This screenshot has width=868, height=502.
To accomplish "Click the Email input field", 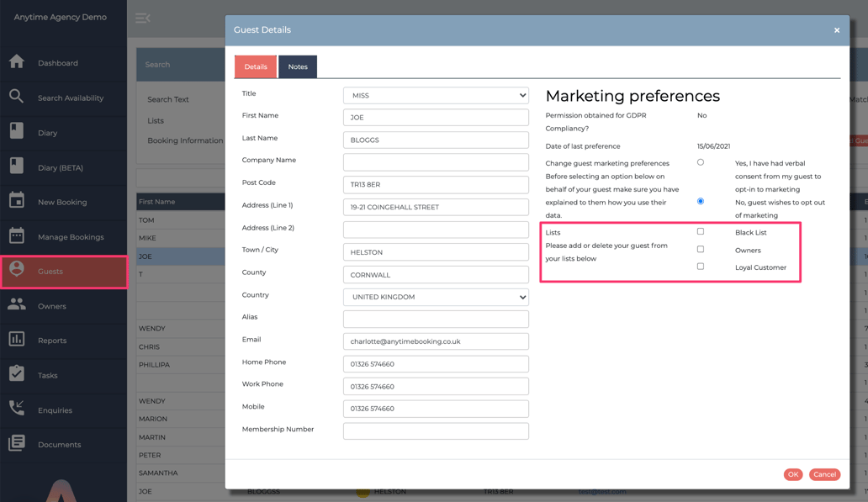I will [x=436, y=341].
